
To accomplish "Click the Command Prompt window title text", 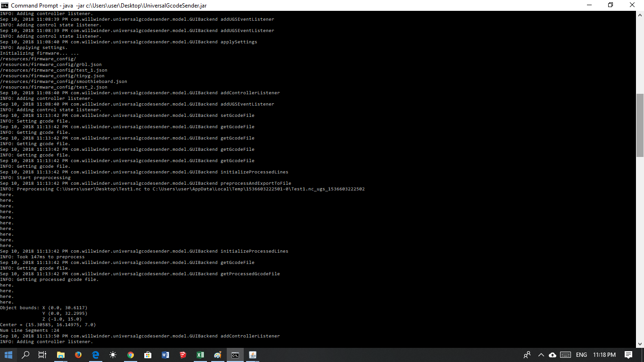I will tap(109, 6).
